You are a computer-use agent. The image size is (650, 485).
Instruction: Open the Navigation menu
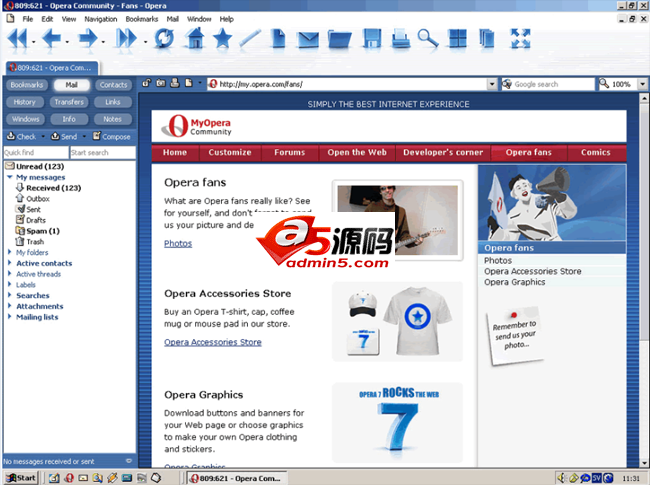click(x=101, y=19)
